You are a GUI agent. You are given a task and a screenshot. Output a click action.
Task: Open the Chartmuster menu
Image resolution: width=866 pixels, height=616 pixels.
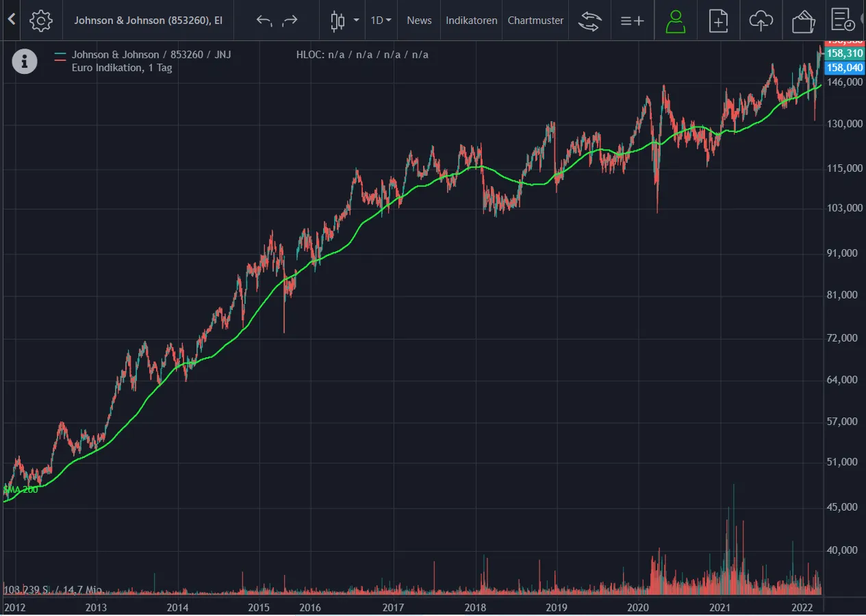point(535,21)
